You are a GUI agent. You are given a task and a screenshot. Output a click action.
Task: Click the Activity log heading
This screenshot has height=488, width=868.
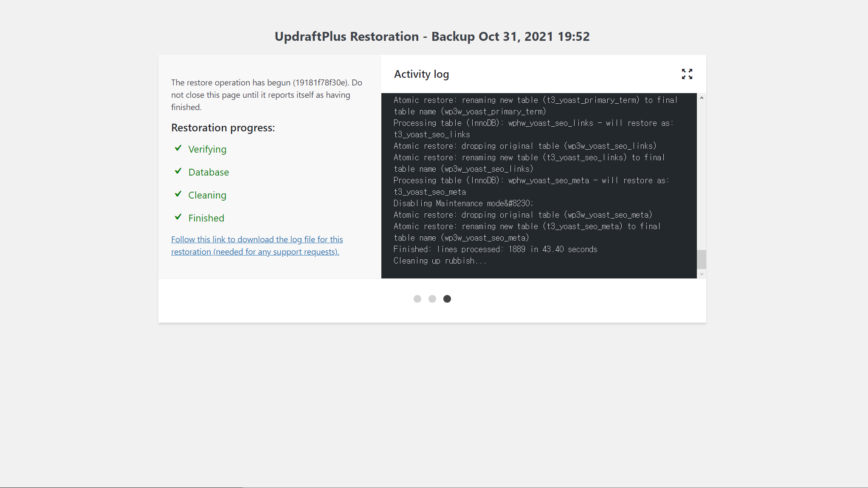(421, 74)
